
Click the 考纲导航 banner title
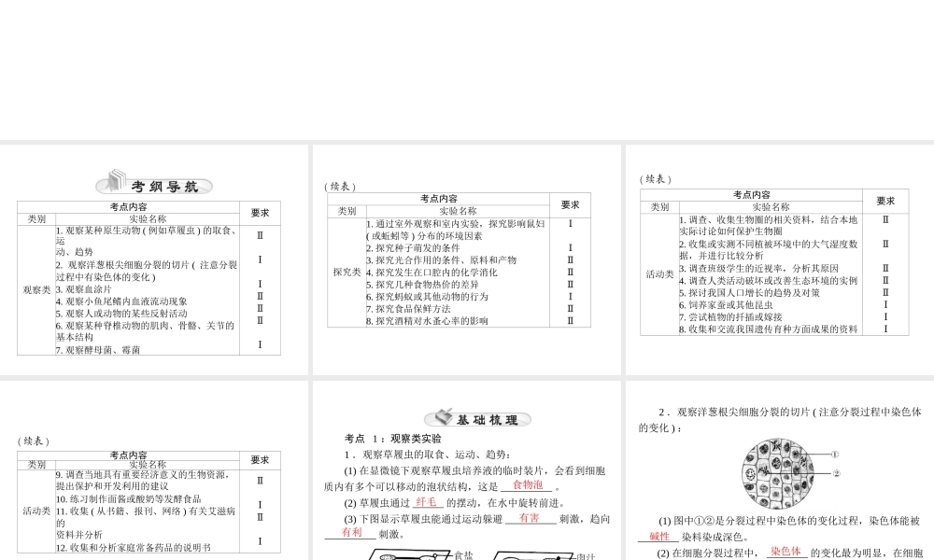pos(164,187)
